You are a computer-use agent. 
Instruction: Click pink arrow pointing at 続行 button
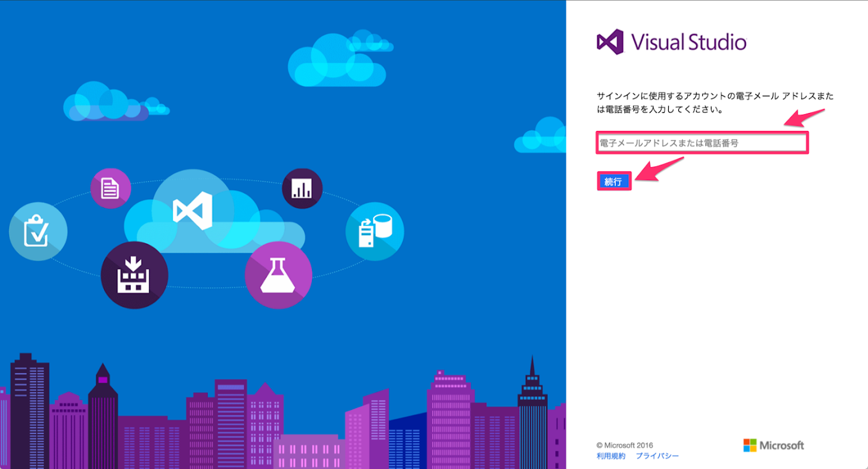tap(658, 170)
